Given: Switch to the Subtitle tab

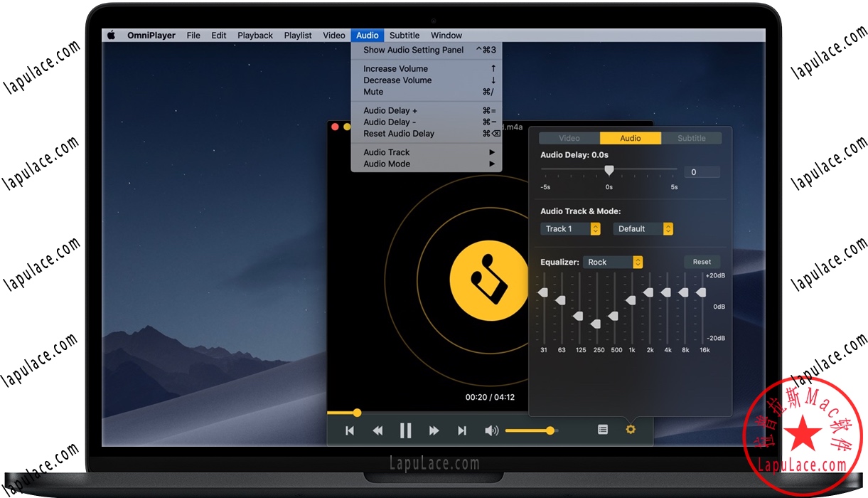Looking at the screenshot, I should 691,137.
